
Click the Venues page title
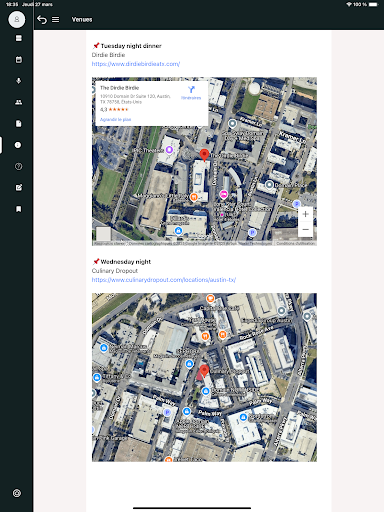point(82,20)
